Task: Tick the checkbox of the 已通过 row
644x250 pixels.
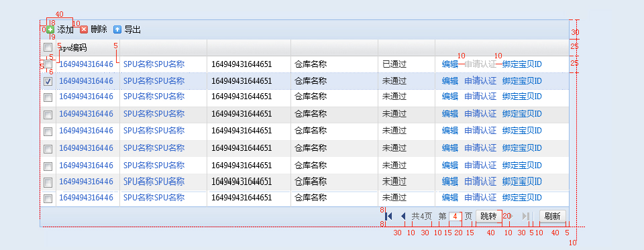Action: tap(48, 64)
